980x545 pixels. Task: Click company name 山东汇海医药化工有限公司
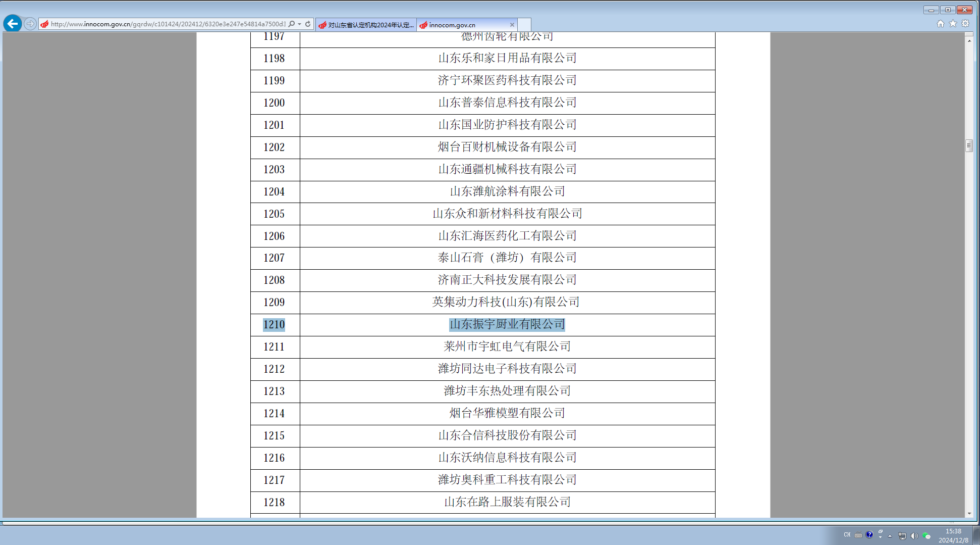[507, 236]
